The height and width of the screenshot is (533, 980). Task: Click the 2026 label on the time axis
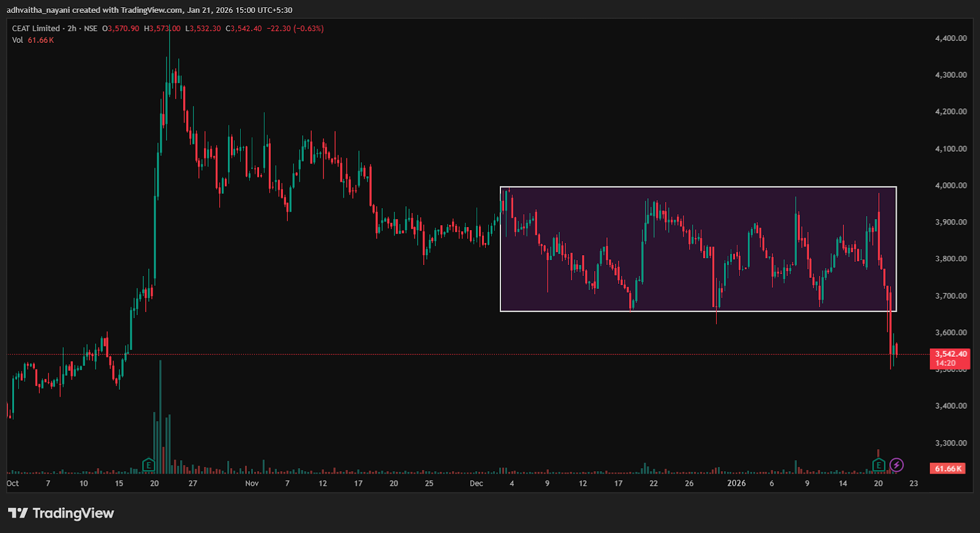pos(736,483)
